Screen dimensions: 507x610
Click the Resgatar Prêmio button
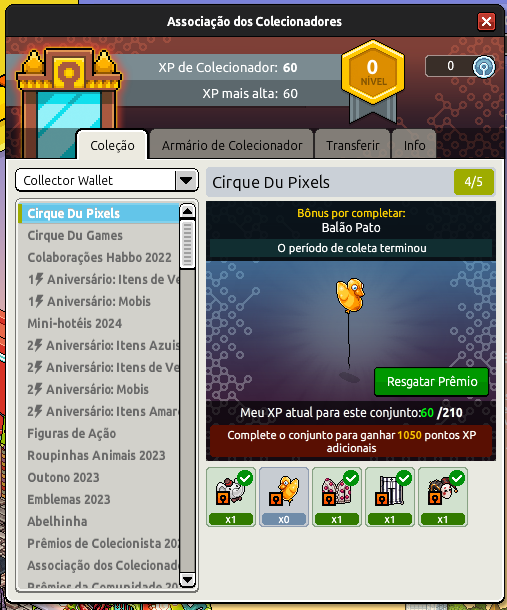432,382
